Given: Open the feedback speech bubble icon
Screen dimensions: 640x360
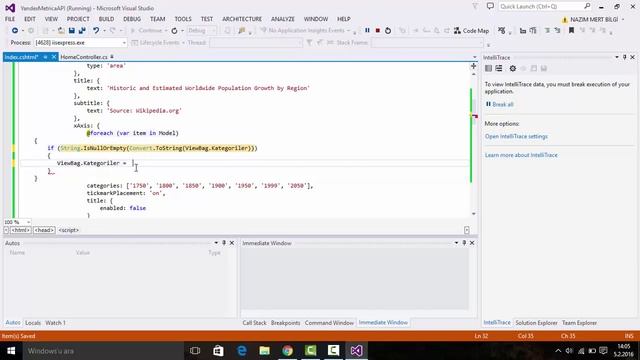Looking at the screenshot, I should click(490, 6).
